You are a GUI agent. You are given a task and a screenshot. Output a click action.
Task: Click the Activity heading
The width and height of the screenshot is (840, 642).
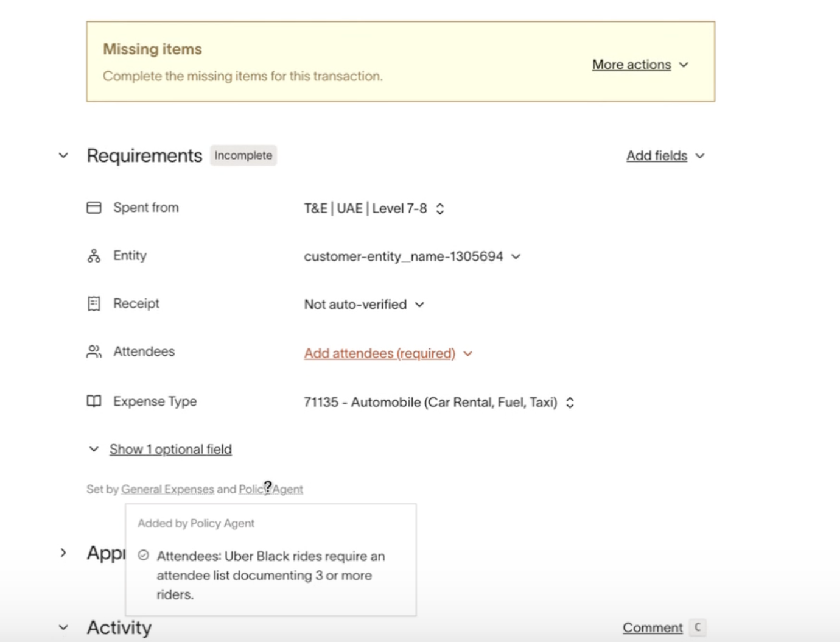pyautogui.click(x=119, y=627)
